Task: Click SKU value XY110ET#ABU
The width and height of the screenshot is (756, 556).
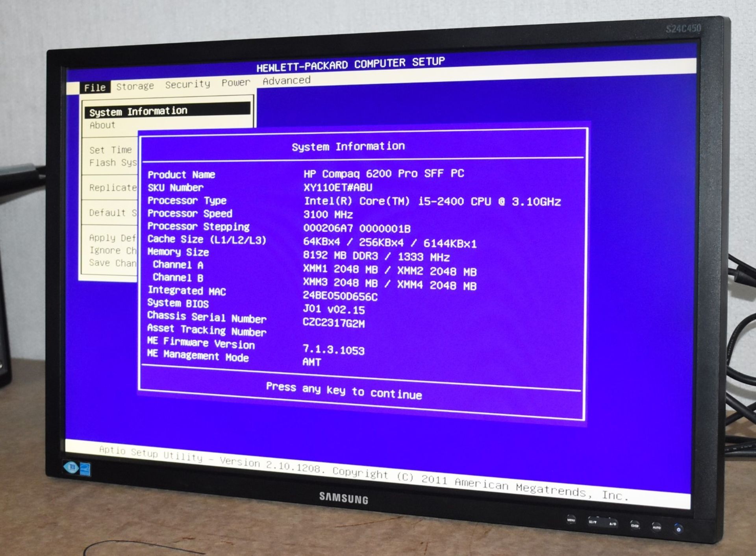Action: pos(338,187)
